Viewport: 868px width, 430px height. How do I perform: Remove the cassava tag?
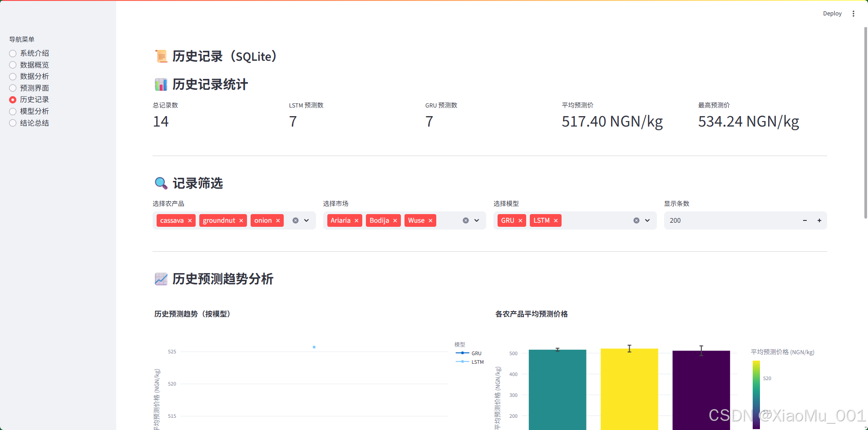190,220
